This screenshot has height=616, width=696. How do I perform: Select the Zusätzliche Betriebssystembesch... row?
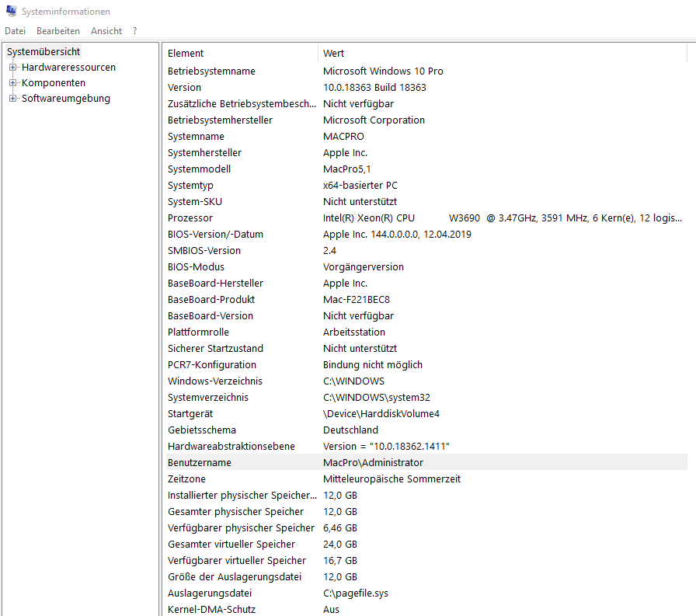(x=426, y=104)
